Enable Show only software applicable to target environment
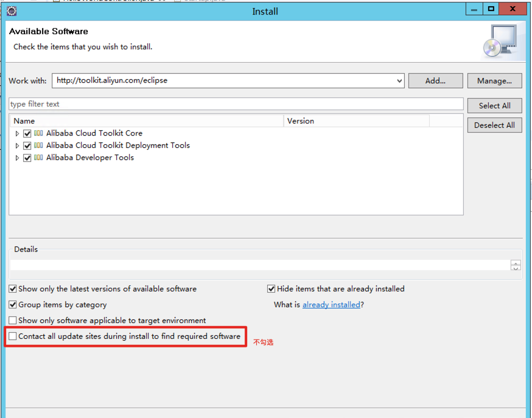The height and width of the screenshot is (418, 532). point(13,321)
